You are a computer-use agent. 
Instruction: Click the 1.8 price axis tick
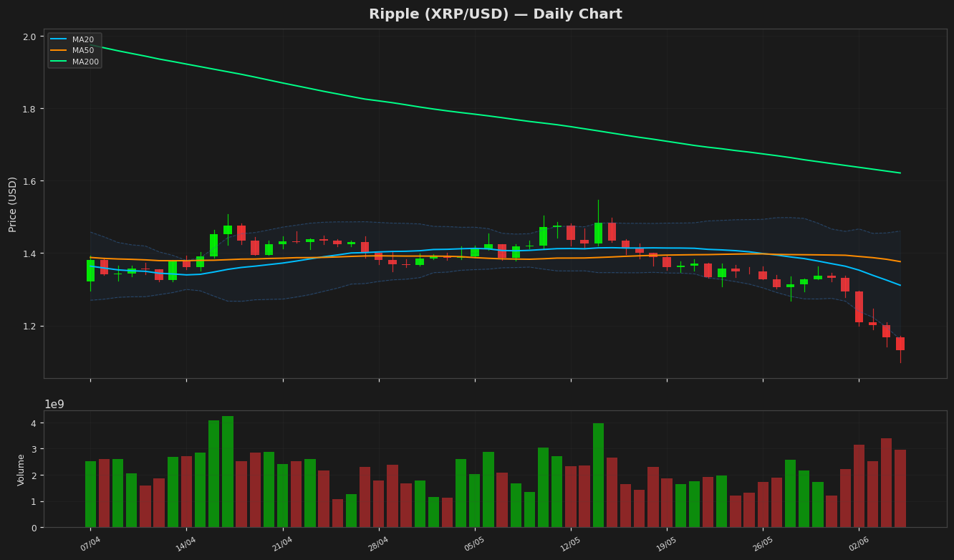click(x=29, y=109)
